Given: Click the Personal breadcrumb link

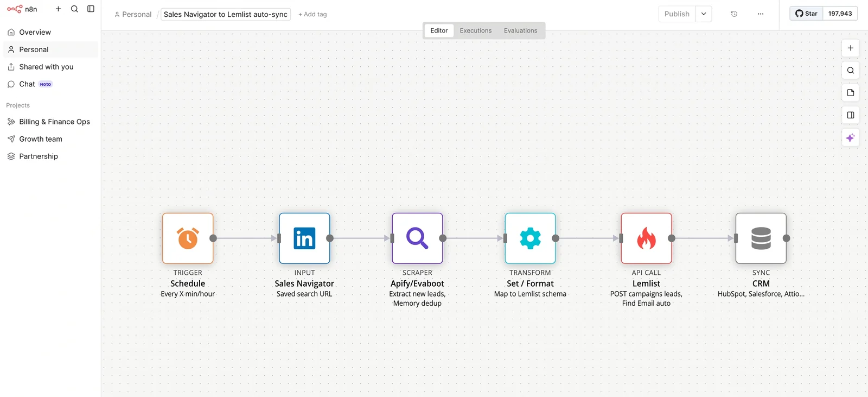Looking at the screenshot, I should 133,14.
